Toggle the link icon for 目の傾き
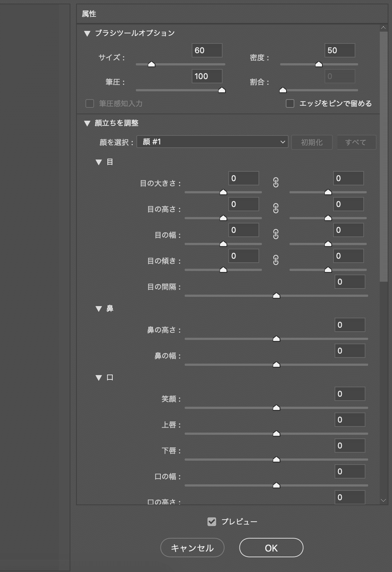Screen dimensions: 392x572 [x=276, y=260]
